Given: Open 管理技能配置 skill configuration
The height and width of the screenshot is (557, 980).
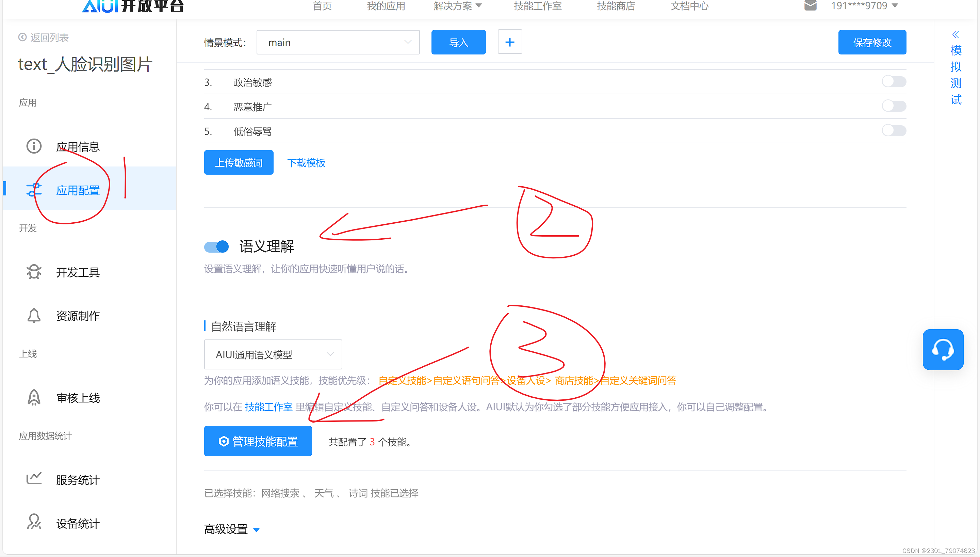Looking at the screenshot, I should pos(258,441).
